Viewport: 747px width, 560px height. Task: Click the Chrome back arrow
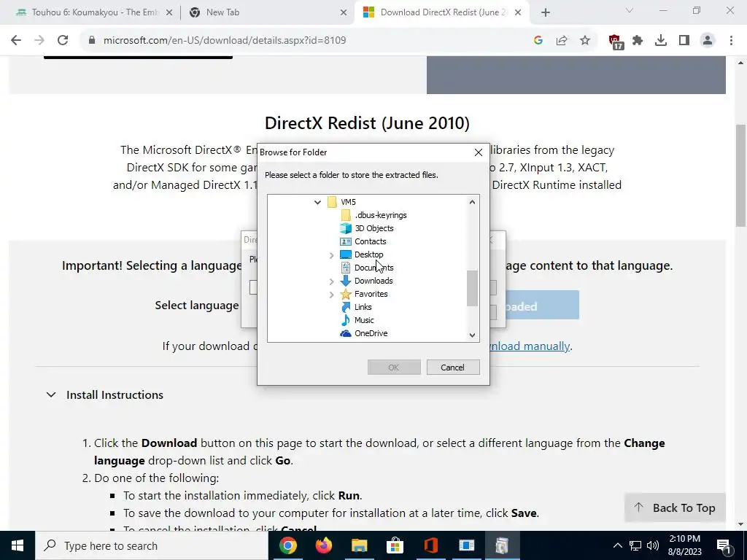16,41
